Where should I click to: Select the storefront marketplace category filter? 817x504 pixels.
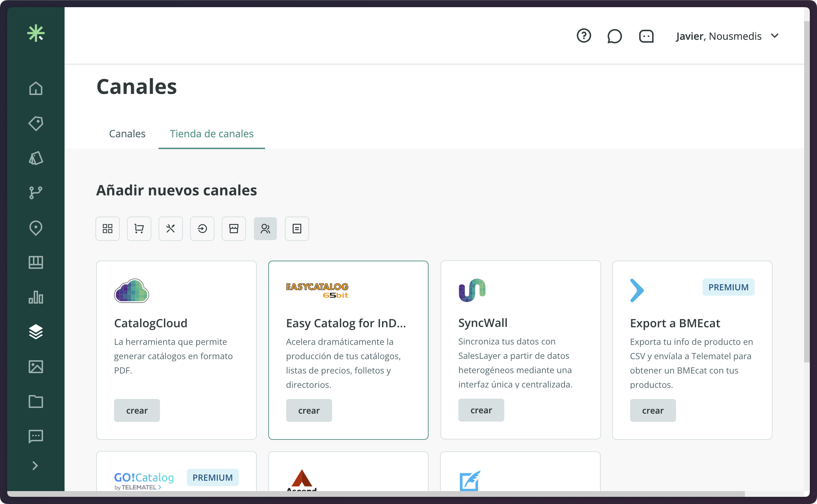pyautogui.click(x=234, y=229)
